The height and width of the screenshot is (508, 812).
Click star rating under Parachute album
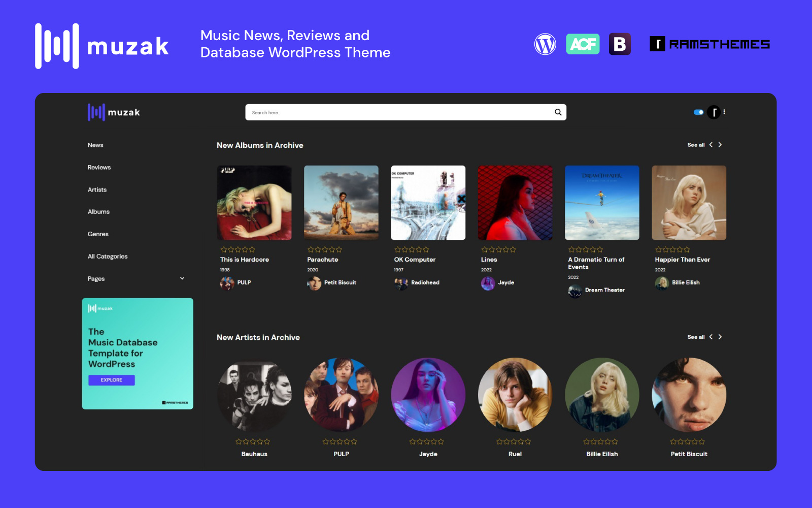point(325,249)
